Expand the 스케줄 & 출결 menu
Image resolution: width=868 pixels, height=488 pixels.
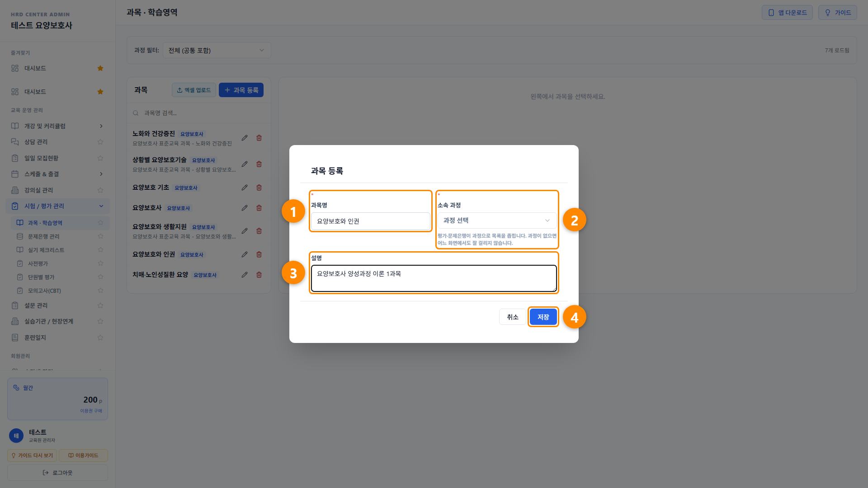tap(57, 174)
